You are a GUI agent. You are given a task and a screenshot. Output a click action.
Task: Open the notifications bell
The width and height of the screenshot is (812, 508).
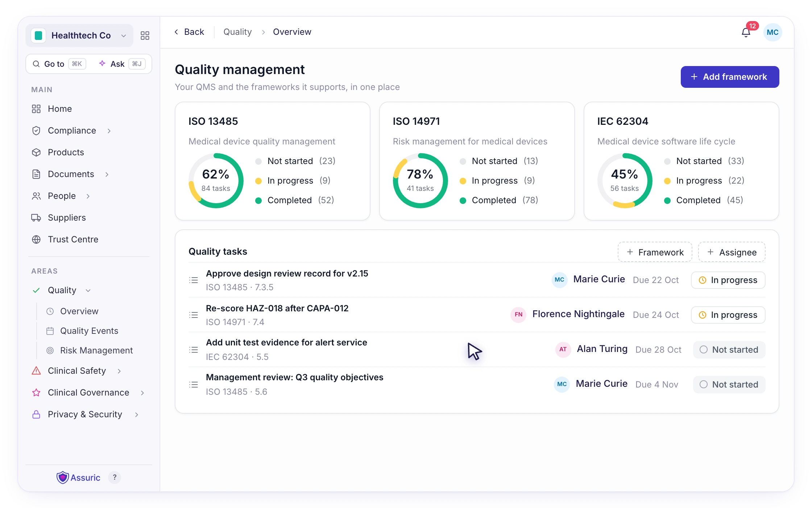tap(746, 32)
